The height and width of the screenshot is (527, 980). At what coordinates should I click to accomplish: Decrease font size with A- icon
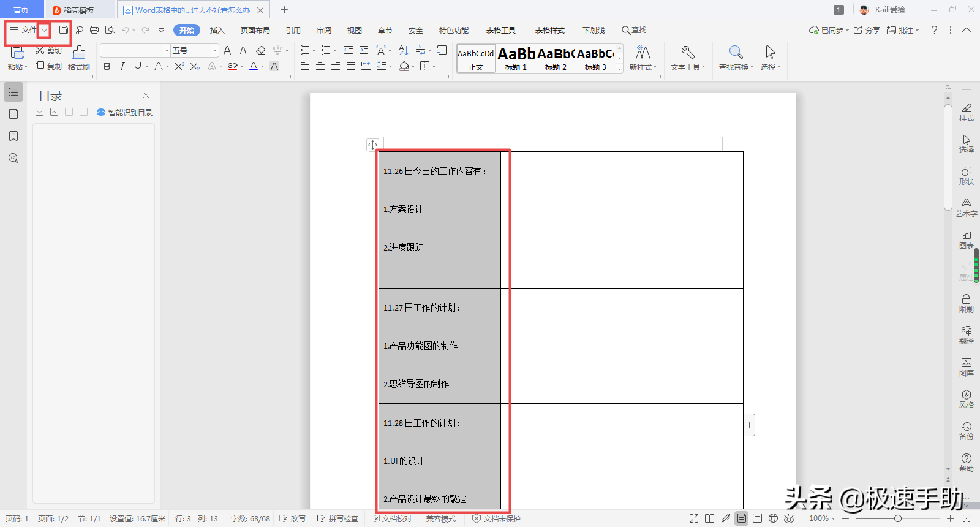244,50
